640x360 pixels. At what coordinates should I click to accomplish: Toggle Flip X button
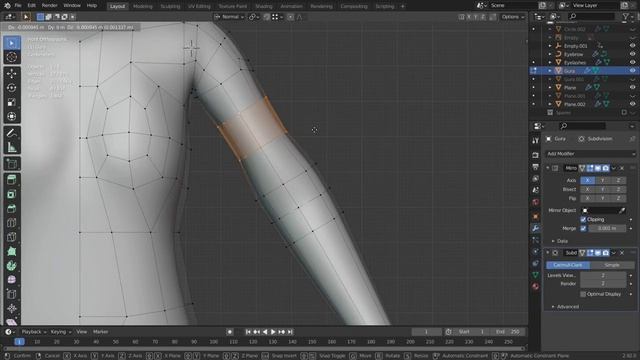coord(587,198)
